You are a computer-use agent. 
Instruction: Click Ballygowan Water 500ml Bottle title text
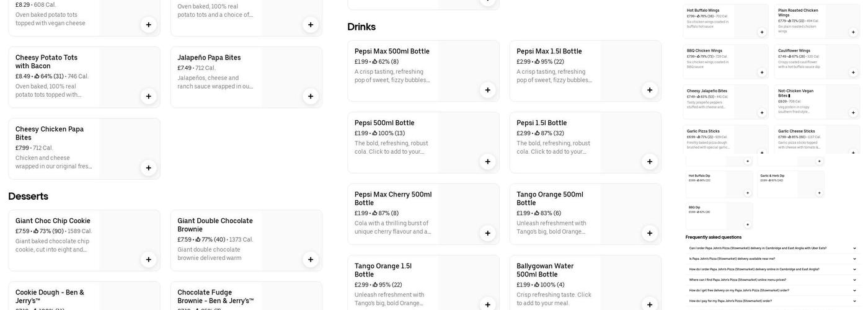[545, 270]
